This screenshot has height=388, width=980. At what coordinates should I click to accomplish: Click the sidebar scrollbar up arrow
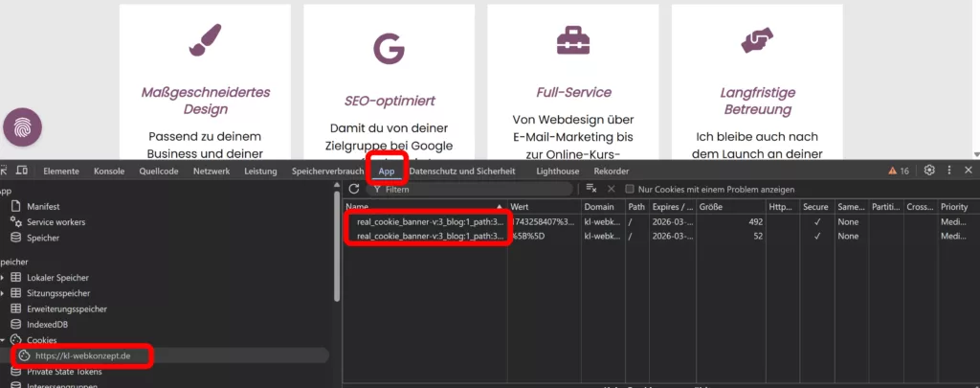pos(338,184)
